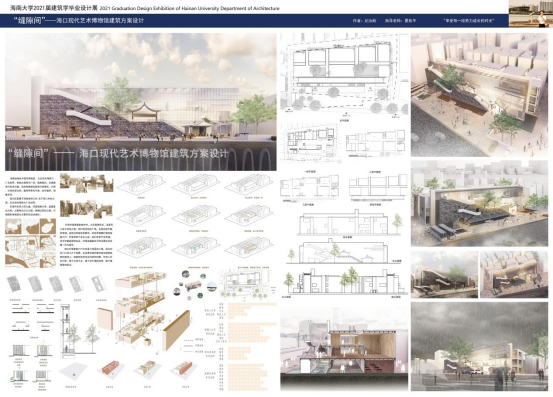Select the blue banner project title text
The width and height of the screenshot is (553, 397).
[78, 21]
